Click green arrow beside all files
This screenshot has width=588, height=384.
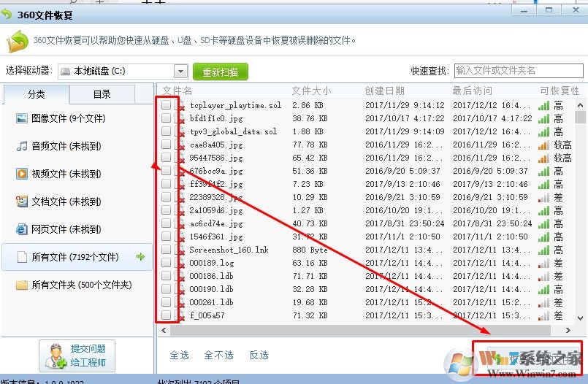click(x=141, y=257)
